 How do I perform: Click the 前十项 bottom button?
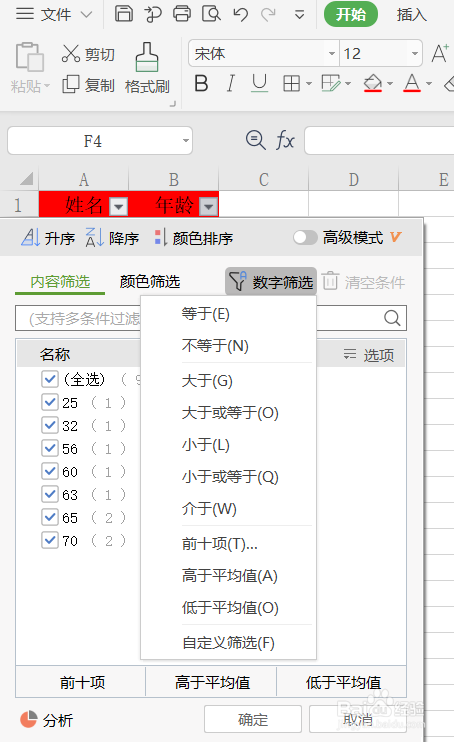click(x=81, y=682)
